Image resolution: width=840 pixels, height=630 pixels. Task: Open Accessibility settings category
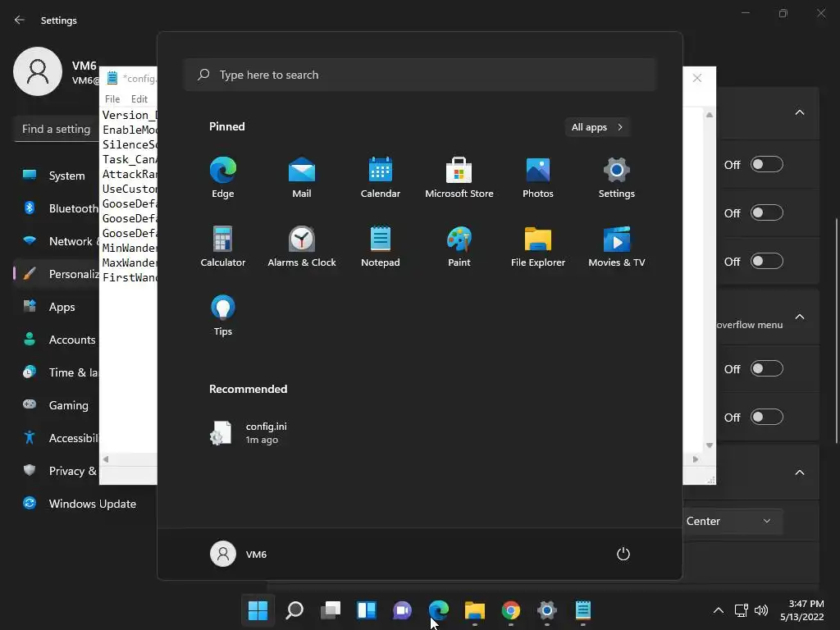[57, 438]
